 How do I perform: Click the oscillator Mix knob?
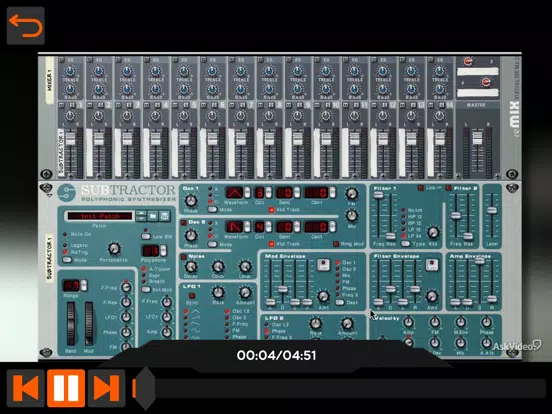pyautogui.click(x=352, y=215)
